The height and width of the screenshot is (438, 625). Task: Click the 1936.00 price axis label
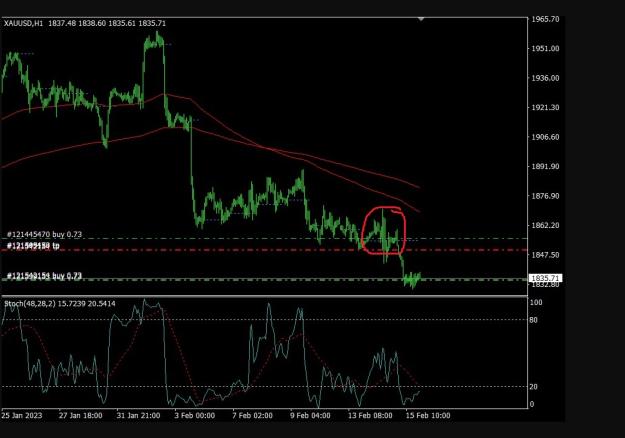click(x=545, y=78)
